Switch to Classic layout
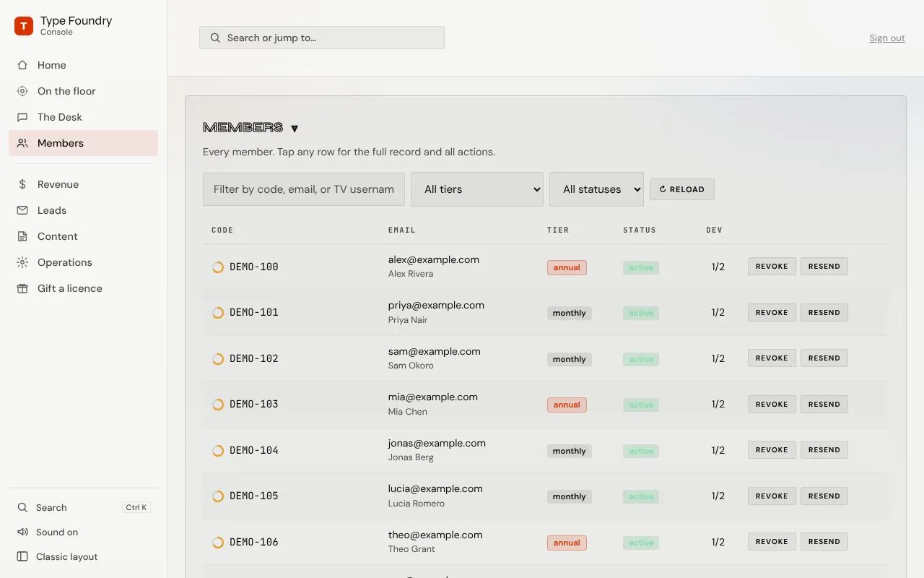This screenshot has height=578, width=924. click(x=84, y=557)
